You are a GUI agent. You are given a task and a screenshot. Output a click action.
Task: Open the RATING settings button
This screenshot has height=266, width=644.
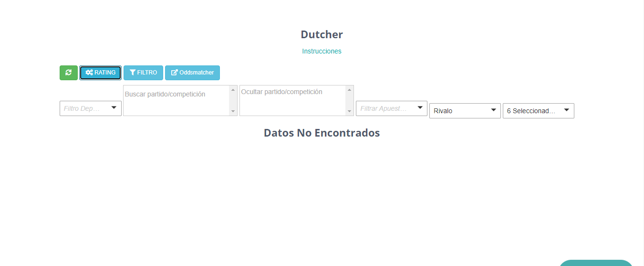click(101, 73)
